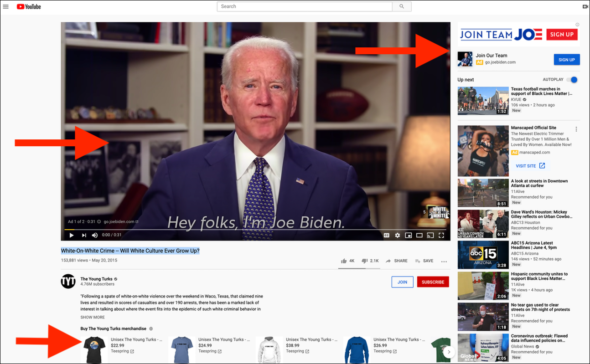Focus the YouTube search field

click(x=305, y=6)
